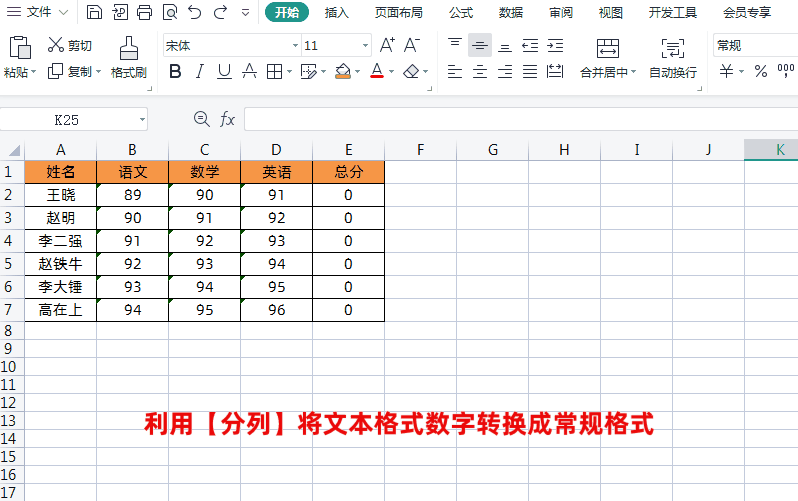Open the font name dropdown 宋体
Screen dimensions: 798x501
(x=295, y=46)
